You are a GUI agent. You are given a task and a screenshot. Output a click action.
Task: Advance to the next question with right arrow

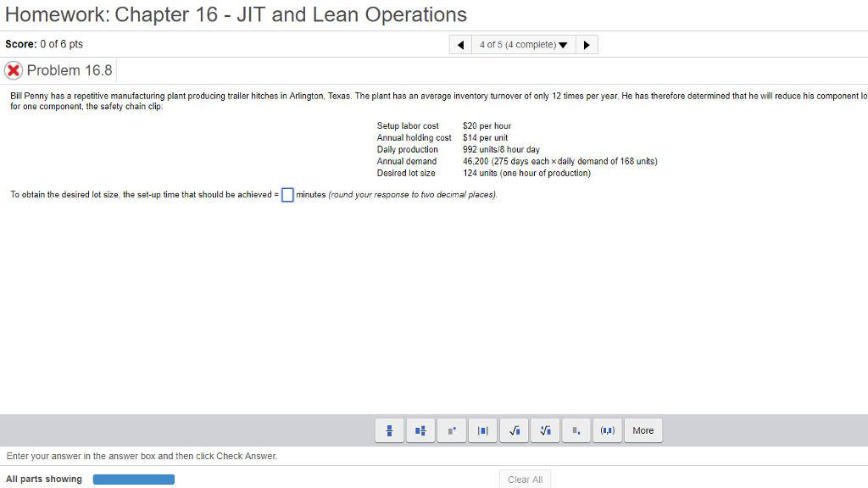[x=587, y=44]
